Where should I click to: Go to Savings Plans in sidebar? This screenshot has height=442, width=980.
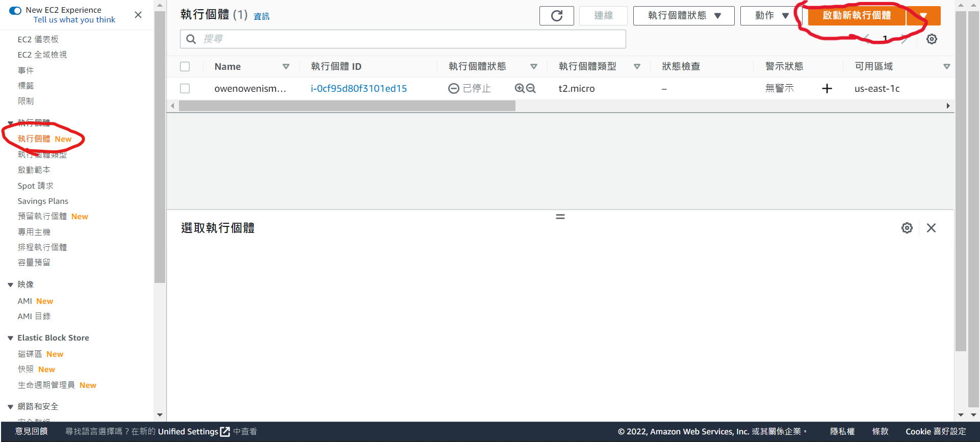tap(43, 201)
